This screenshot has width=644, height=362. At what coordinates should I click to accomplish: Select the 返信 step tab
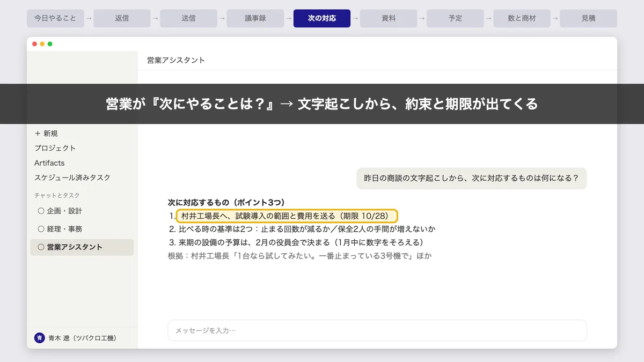122,18
